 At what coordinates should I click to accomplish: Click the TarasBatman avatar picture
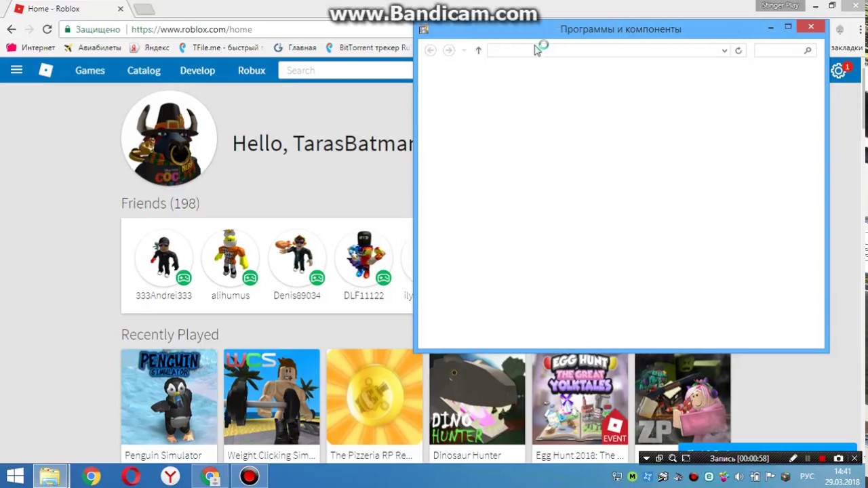(x=169, y=138)
